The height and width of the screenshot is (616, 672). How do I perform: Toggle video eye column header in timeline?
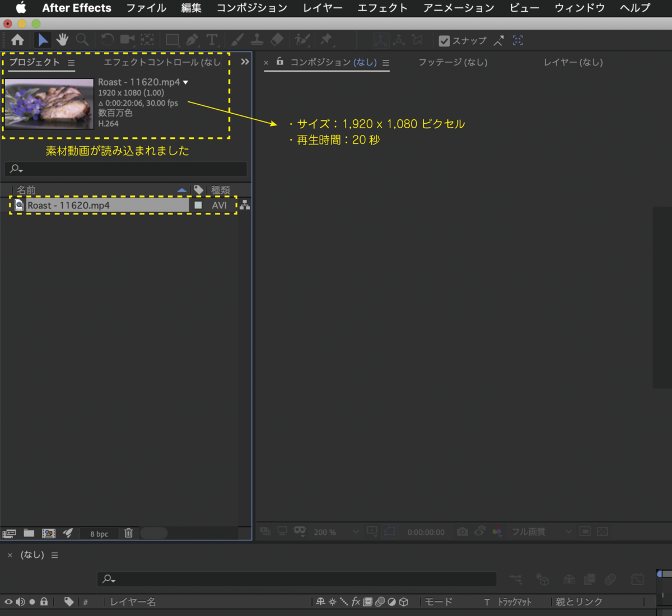(8, 602)
